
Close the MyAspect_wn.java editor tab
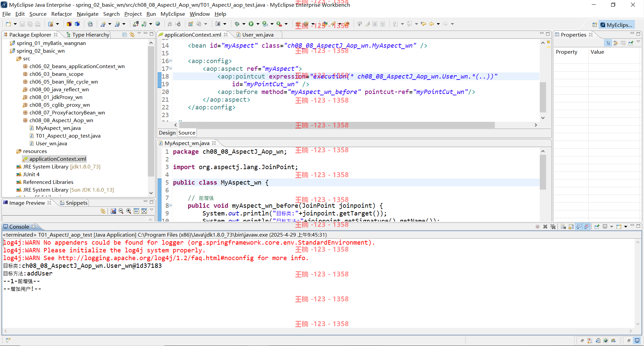pyautogui.click(x=214, y=143)
